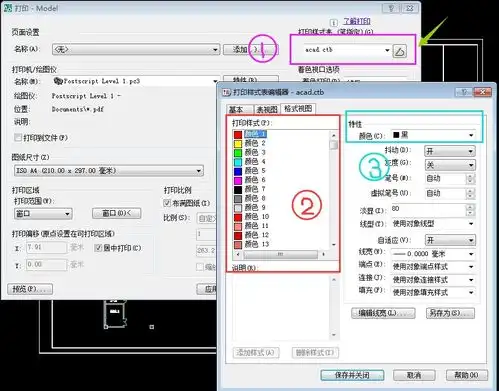The width and height of the screenshot is (499, 391).
Task: Click the 预览 button
Action: 30,289
